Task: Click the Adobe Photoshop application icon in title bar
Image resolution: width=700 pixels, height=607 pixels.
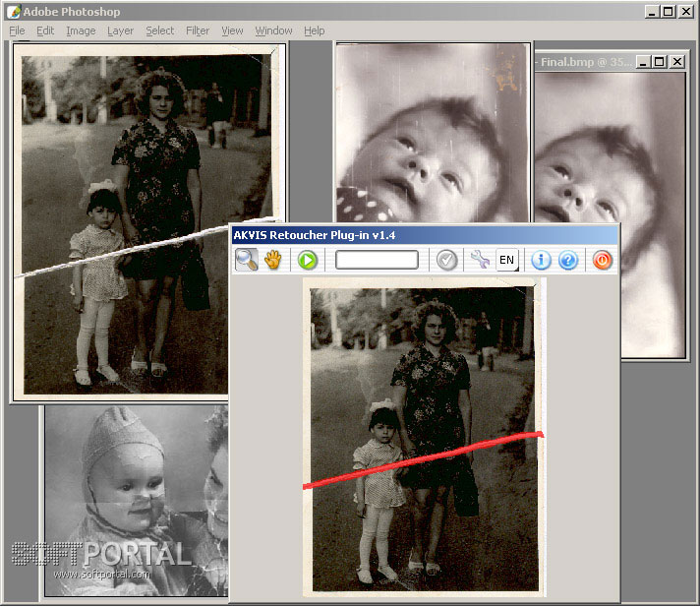Action: pos(14,12)
